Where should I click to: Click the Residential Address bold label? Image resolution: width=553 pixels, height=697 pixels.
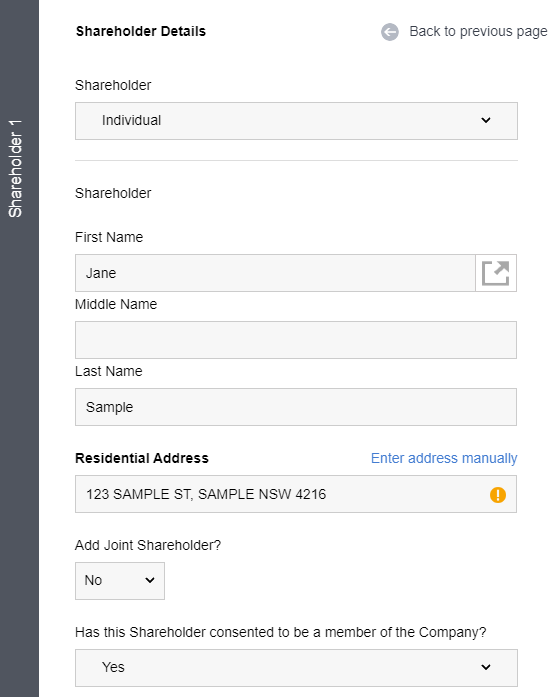tap(141, 458)
